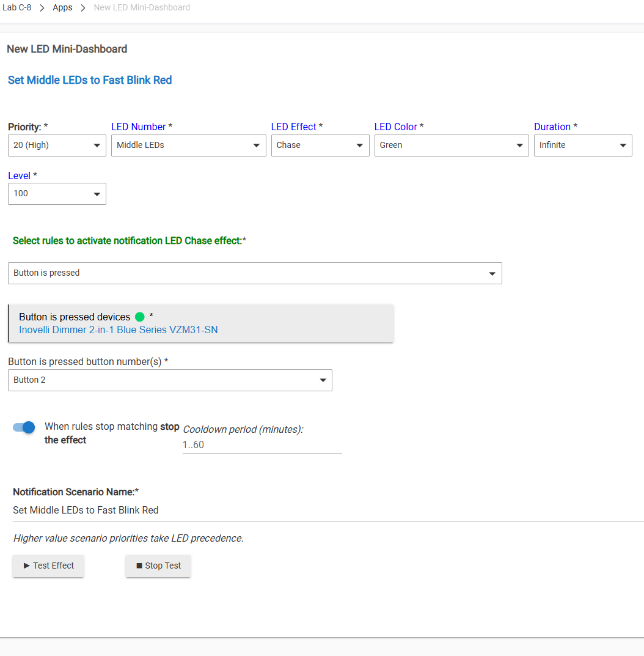Image resolution: width=644 pixels, height=656 pixels.
Task: Open the Button is pressed rule dropdown
Action: point(255,273)
